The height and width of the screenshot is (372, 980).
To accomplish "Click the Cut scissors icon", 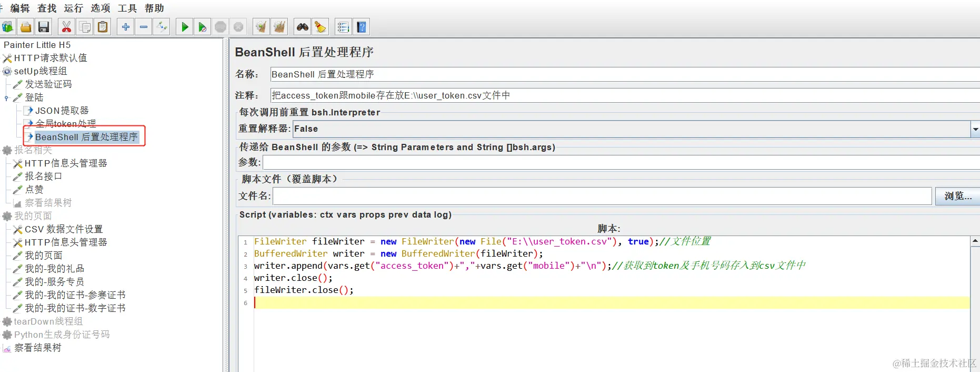I will point(66,27).
